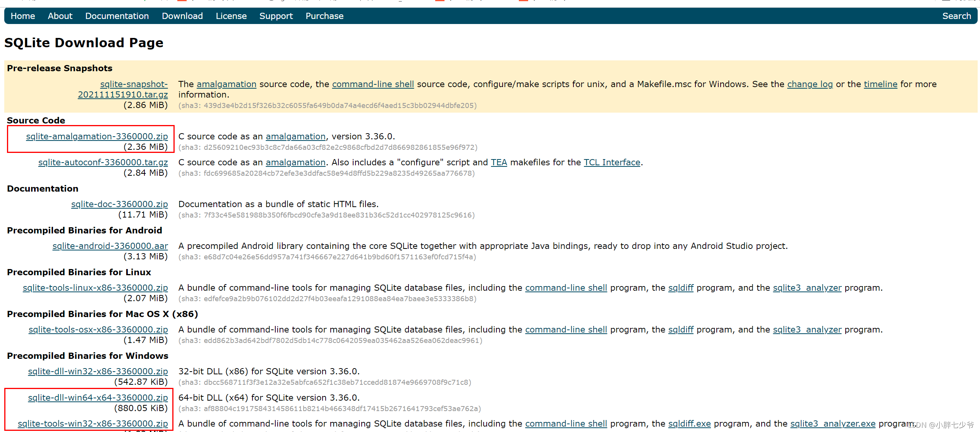Follow the TCL Interface link

click(612, 162)
